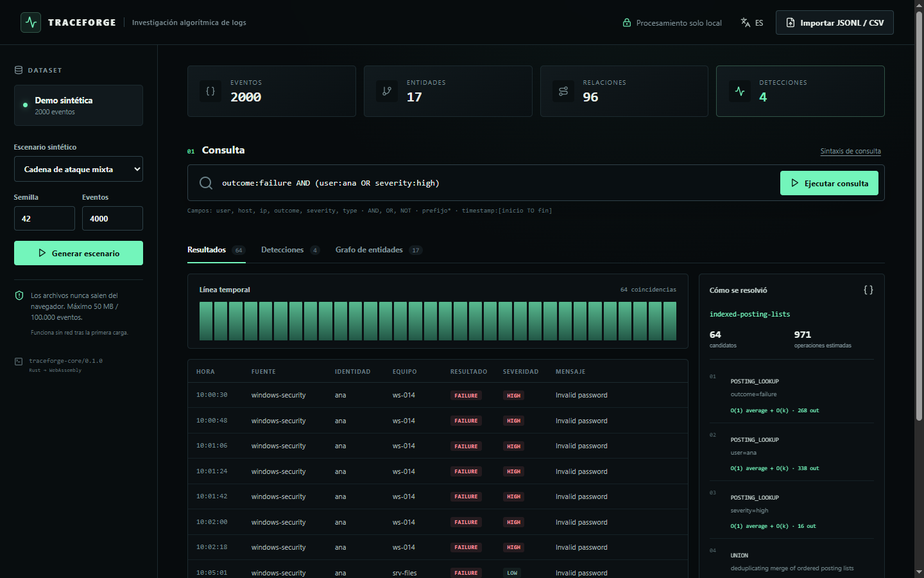Screen dimensions: 924x578
Task: Select the result row at 10:02:18
Action: (438, 547)
